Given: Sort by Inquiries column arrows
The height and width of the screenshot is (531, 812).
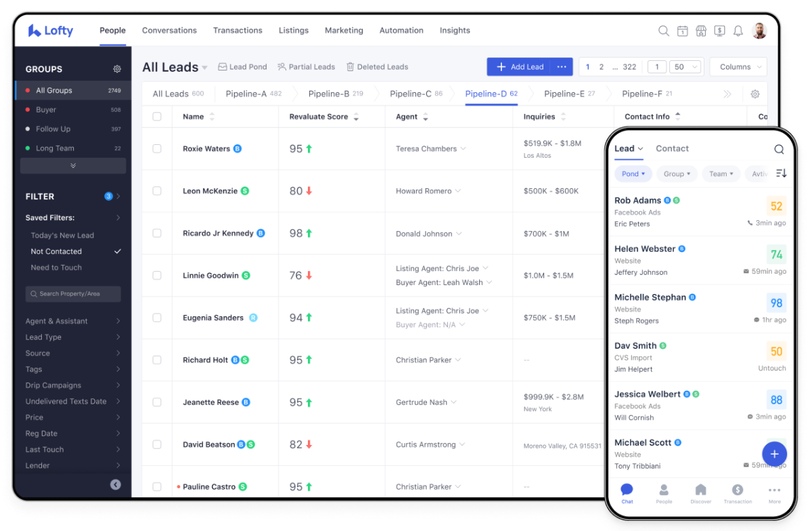Looking at the screenshot, I should click(563, 117).
